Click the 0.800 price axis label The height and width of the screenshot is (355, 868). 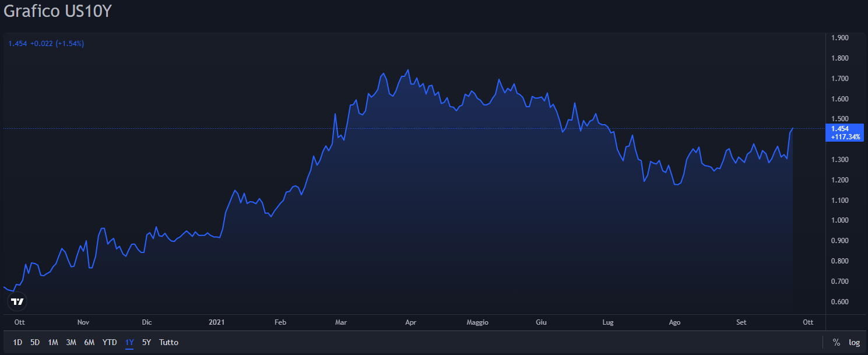click(x=840, y=261)
